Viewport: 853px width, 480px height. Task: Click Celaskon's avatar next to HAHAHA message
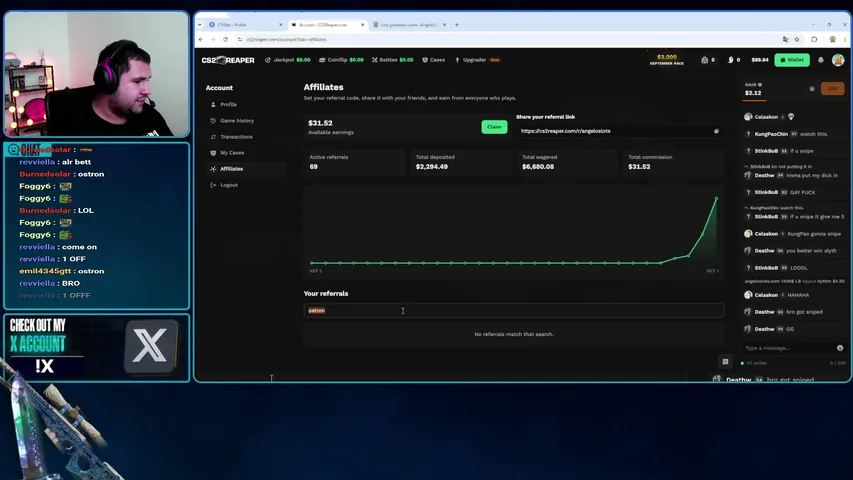[748, 295]
